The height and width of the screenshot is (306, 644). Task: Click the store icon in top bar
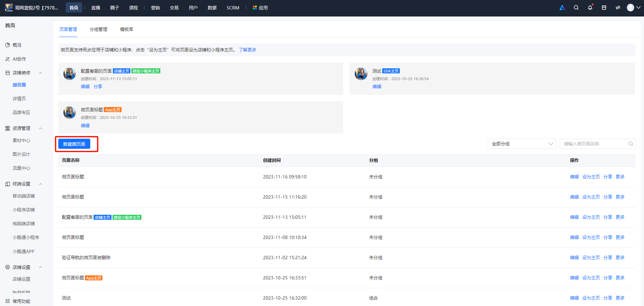click(x=604, y=8)
